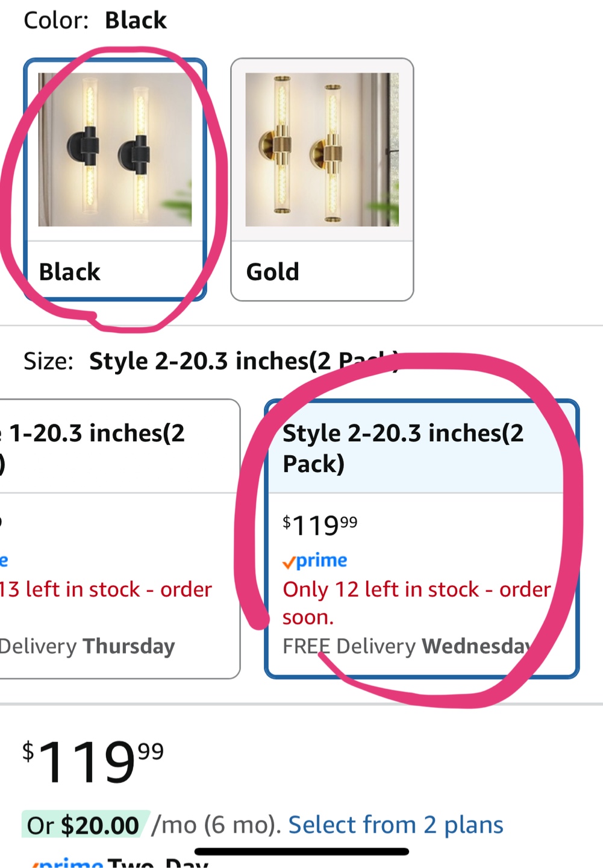Click the Only 12 left in stock notice

click(x=417, y=602)
